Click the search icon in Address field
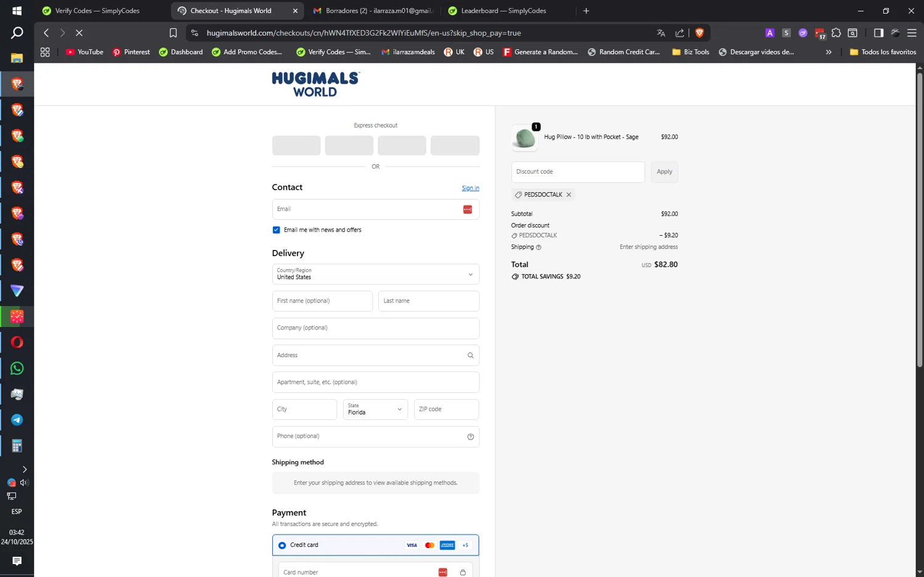The image size is (924, 577). (471, 355)
